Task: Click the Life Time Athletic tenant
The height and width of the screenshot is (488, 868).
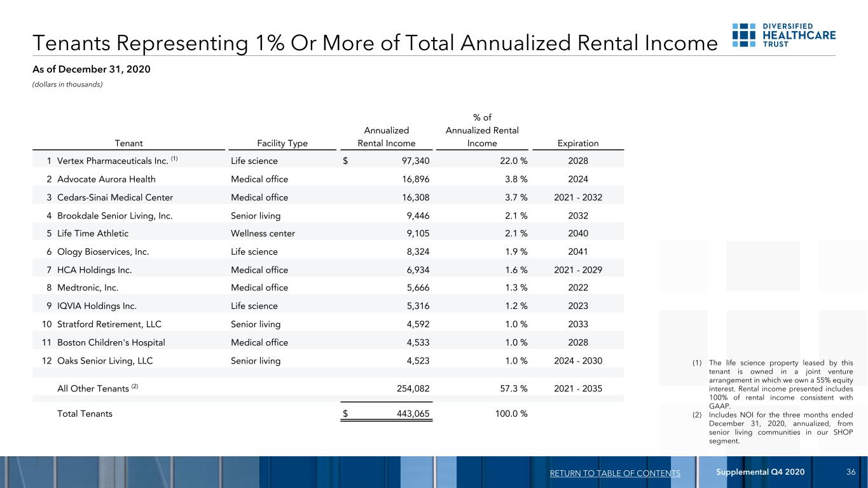Action: (93, 233)
